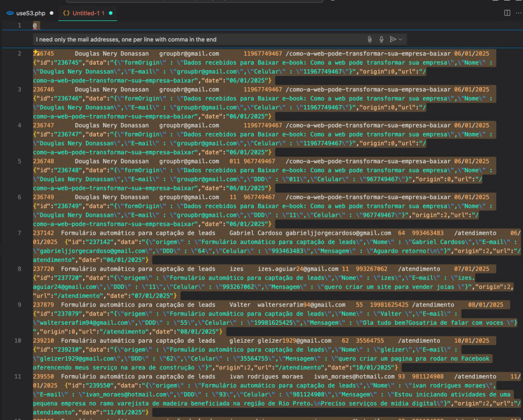The image size is (523, 420).
Task: Click gutter line number 4
Action: tap(19, 125)
